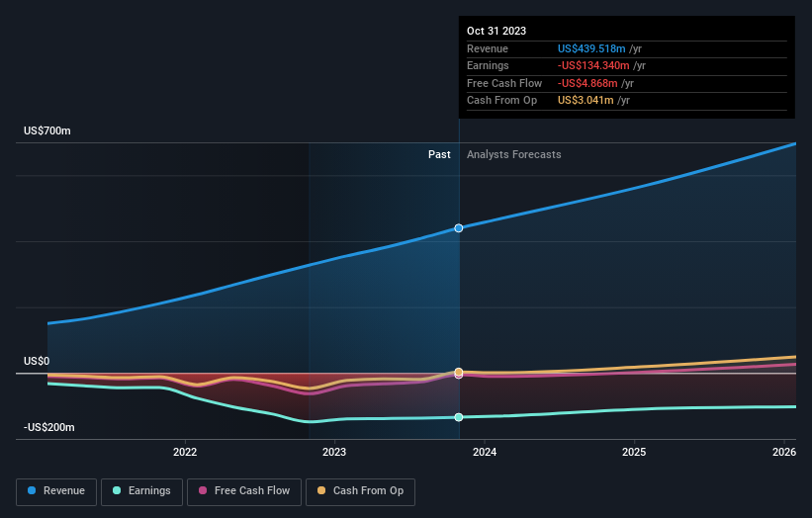The height and width of the screenshot is (518, 812).
Task: Click the Earnings row label in tooltip
Action: [488, 65]
